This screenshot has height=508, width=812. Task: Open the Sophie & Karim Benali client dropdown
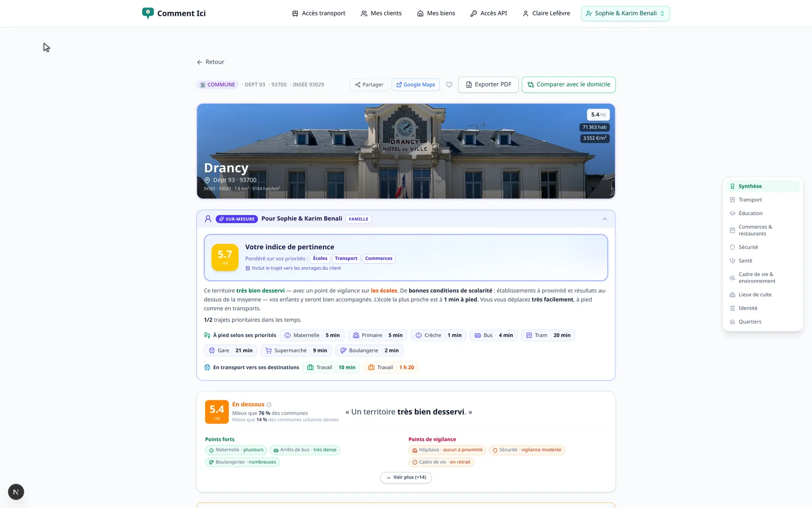(625, 13)
